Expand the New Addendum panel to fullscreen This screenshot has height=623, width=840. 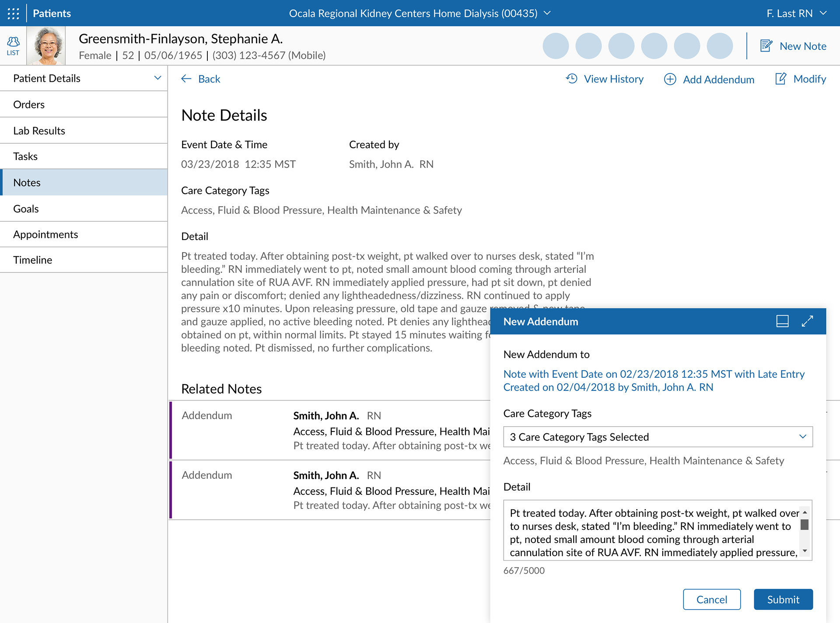click(807, 321)
